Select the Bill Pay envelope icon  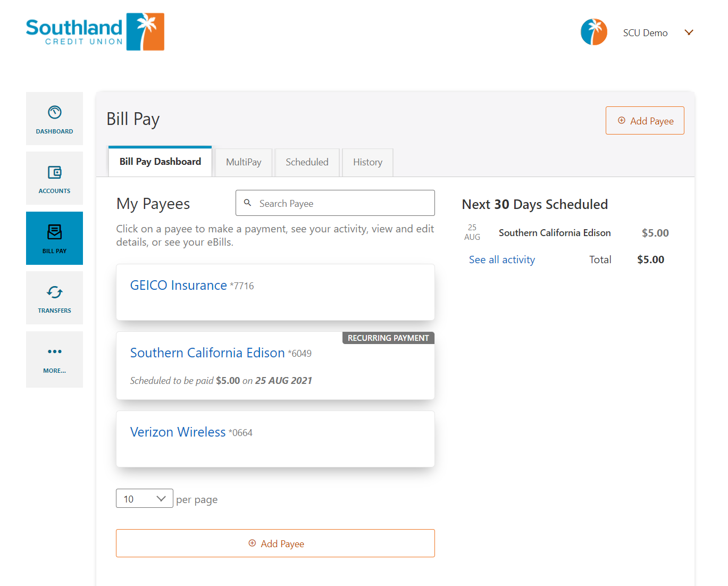coord(54,232)
